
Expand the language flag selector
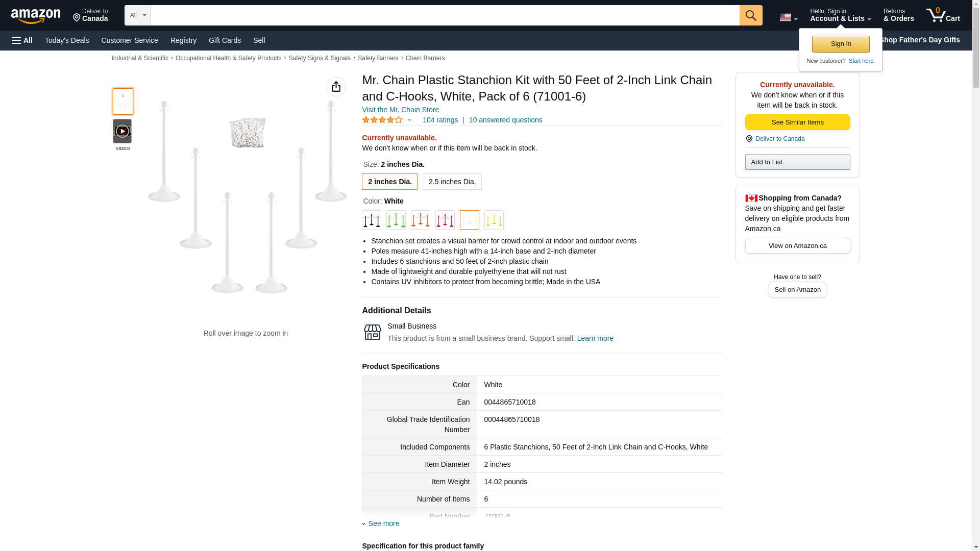[x=788, y=17]
